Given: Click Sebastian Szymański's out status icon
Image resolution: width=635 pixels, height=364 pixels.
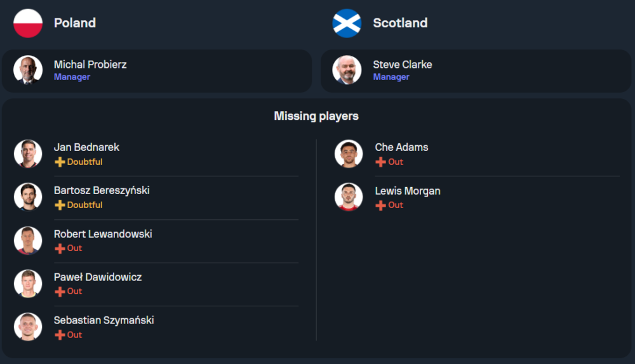Looking at the screenshot, I should [x=60, y=335].
